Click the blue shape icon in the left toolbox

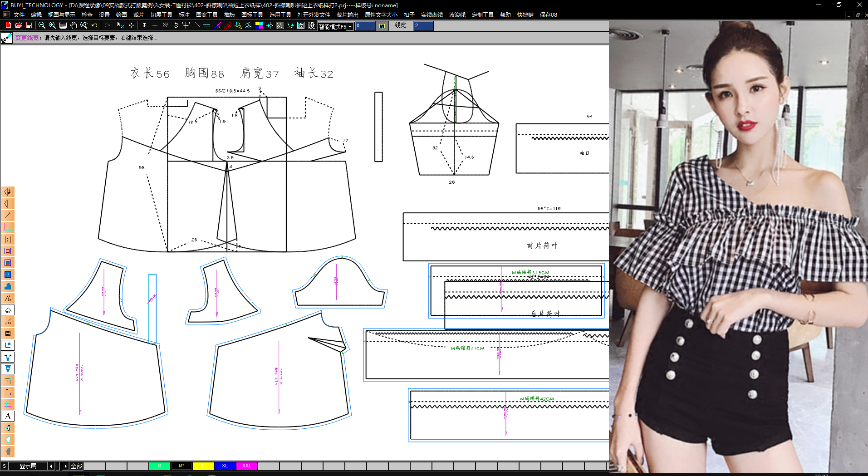tap(8, 286)
